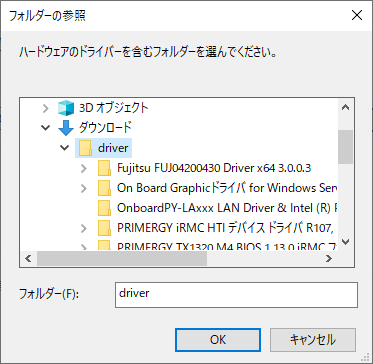Expand the On Board Graphic node

84,188
